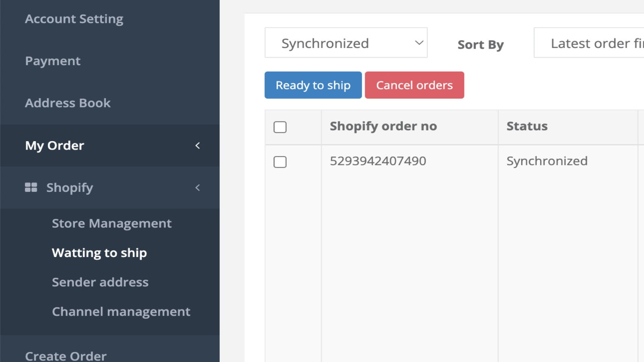The width and height of the screenshot is (644, 362).
Task: Open Channel management
Action: tap(121, 311)
